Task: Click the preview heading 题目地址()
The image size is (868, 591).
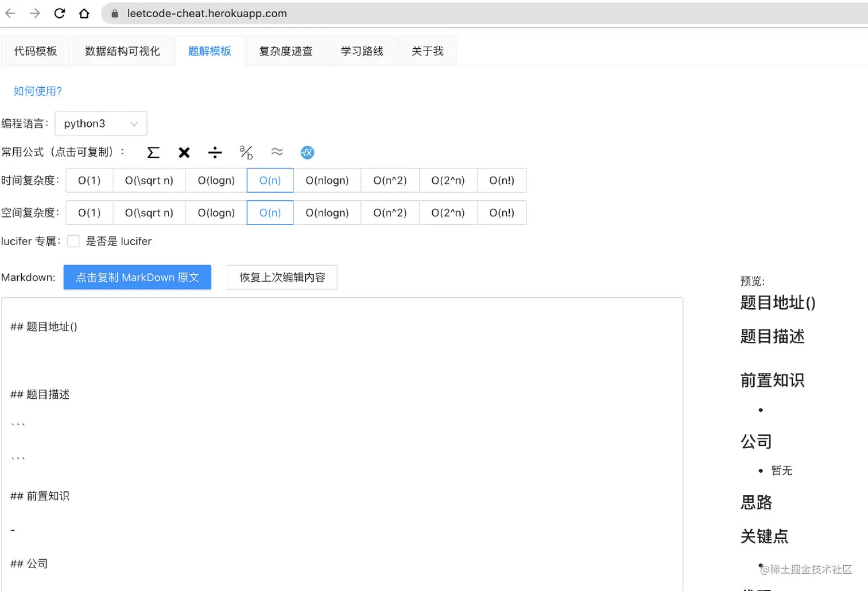Action: click(x=778, y=302)
